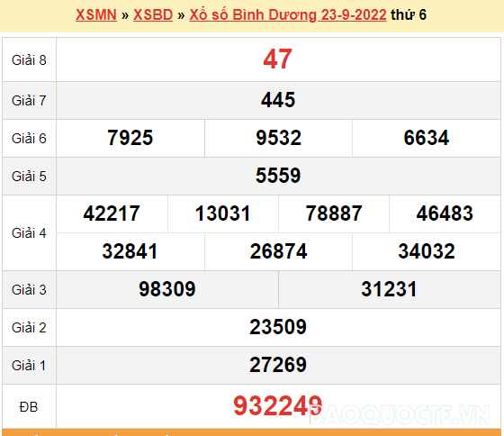Click the Giải 6 number 6634

click(427, 138)
